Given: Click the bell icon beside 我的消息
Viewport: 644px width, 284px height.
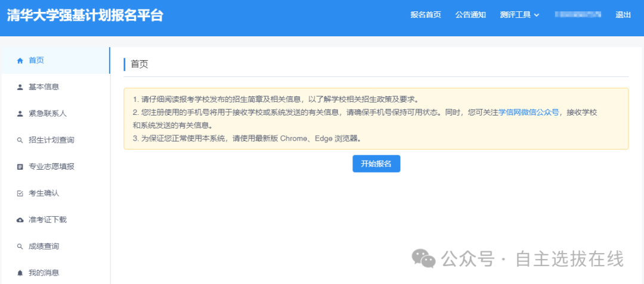Looking at the screenshot, I should tap(20, 273).
